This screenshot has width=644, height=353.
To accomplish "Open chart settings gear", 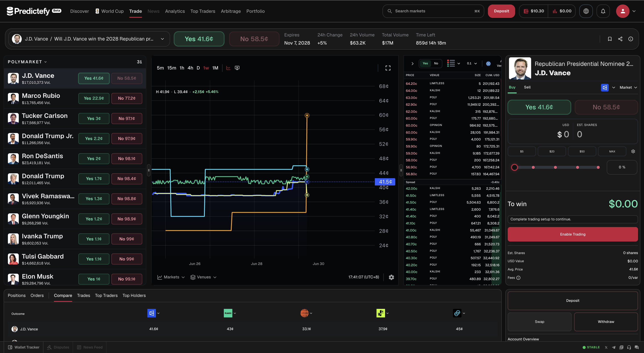I will [391, 277].
